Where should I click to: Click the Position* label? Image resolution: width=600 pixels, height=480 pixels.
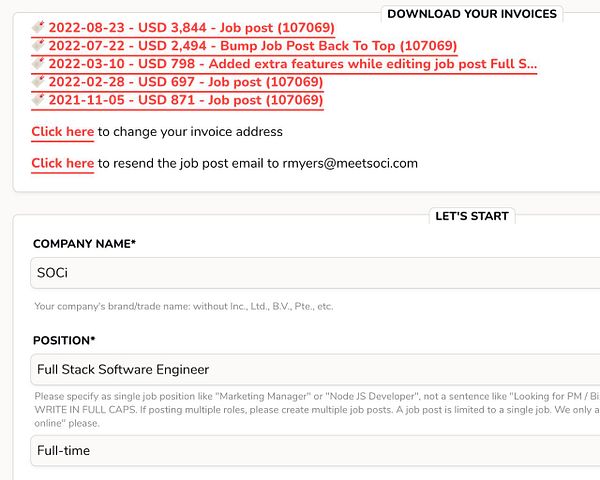click(64, 340)
